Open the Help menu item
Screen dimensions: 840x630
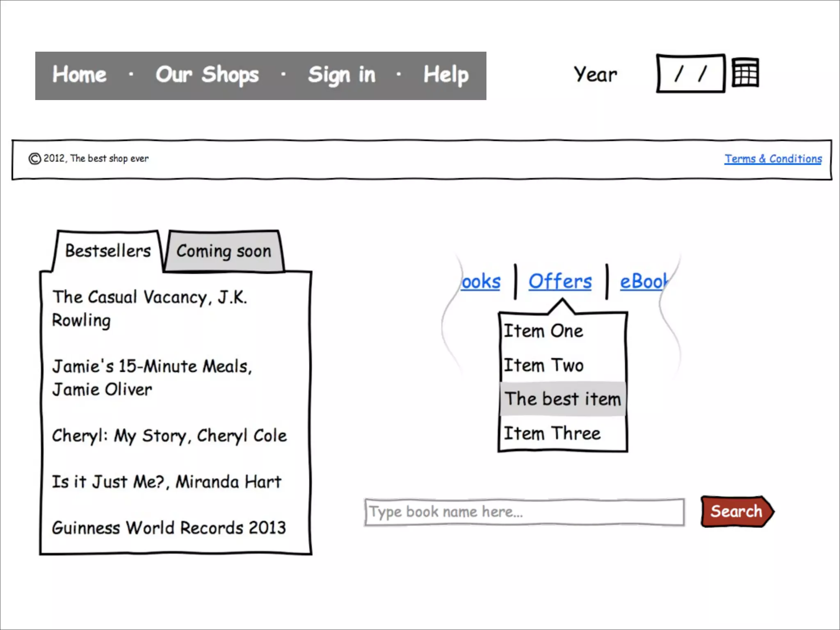point(446,75)
